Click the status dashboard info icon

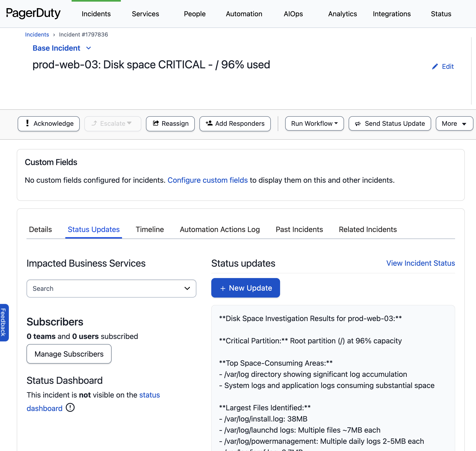point(70,408)
